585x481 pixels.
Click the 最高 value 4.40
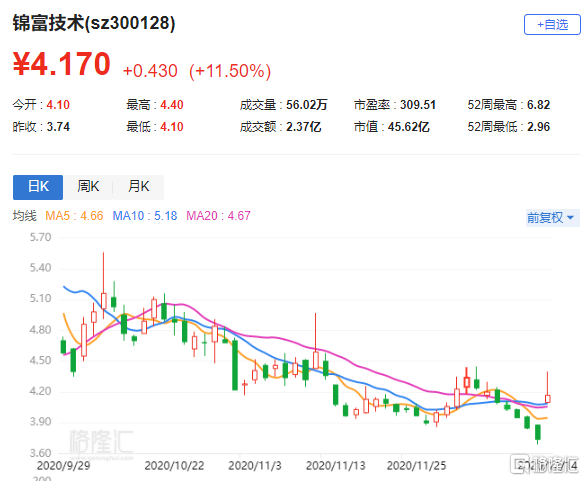tap(172, 105)
